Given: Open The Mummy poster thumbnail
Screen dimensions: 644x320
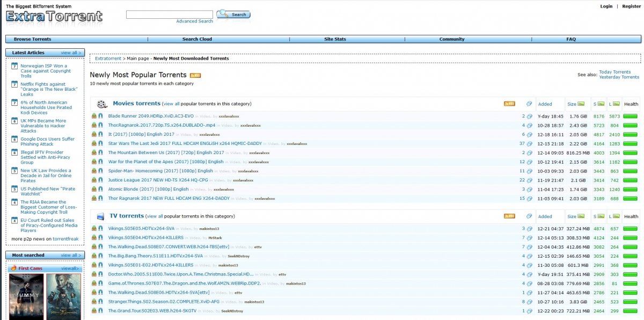Looking at the screenshot, I should 26,297.
